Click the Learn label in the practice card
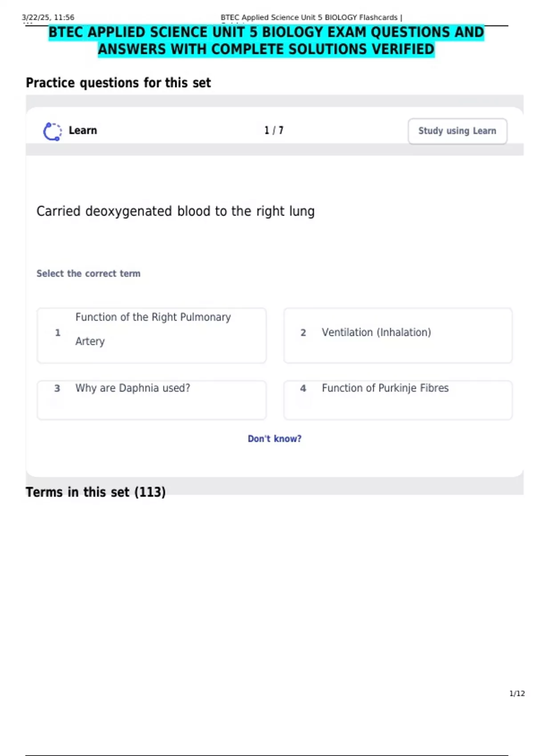Viewport: 534px width, 756px height. coord(83,130)
